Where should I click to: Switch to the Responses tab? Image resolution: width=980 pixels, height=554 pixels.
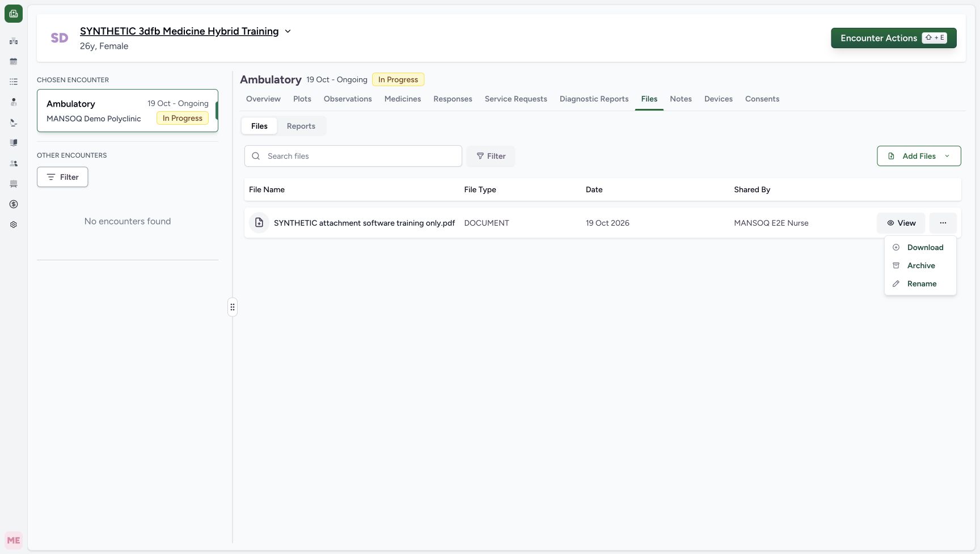click(x=453, y=99)
